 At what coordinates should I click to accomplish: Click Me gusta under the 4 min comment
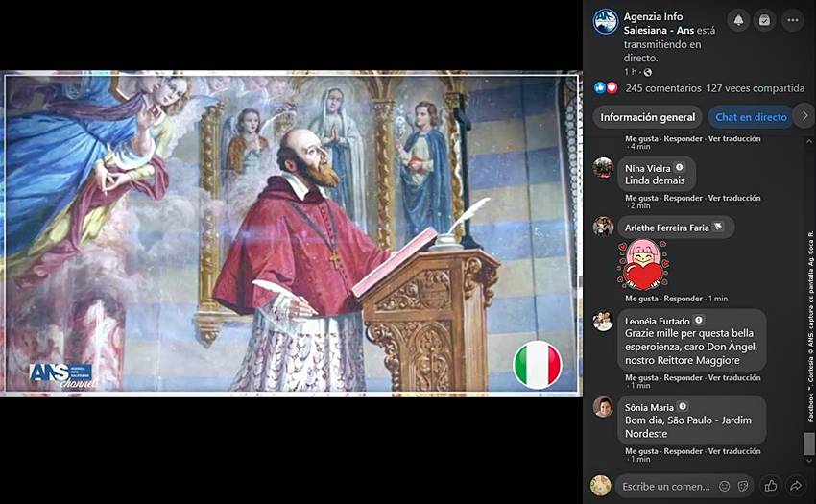pos(641,138)
